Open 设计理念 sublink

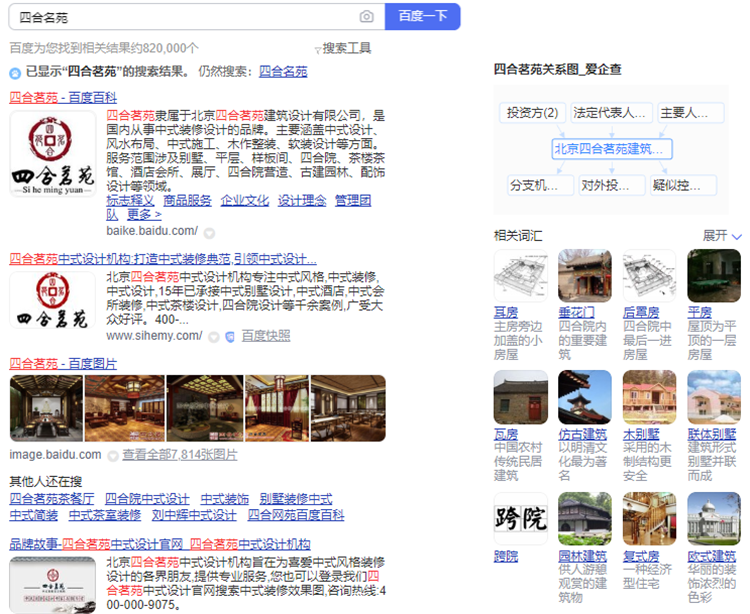pos(302,201)
